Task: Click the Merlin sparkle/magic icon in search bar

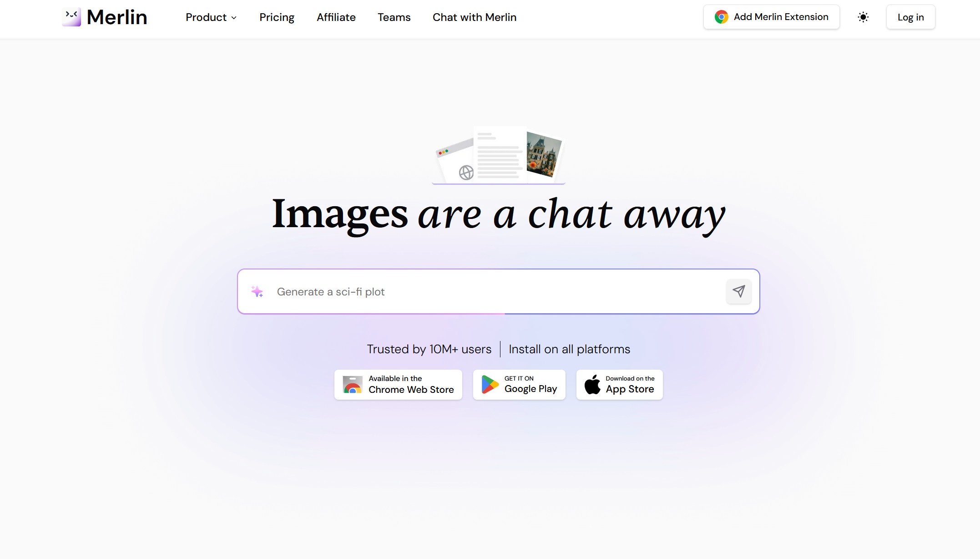Action: pyautogui.click(x=257, y=291)
